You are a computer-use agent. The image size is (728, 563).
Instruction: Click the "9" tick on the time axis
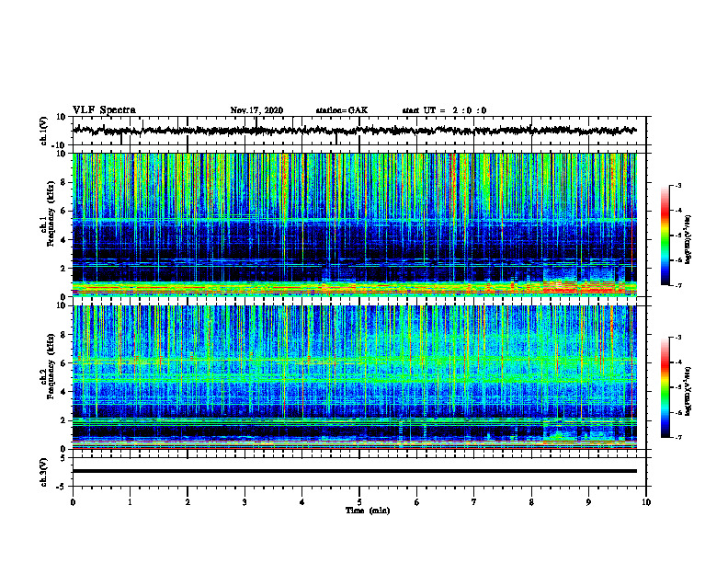tap(588, 502)
